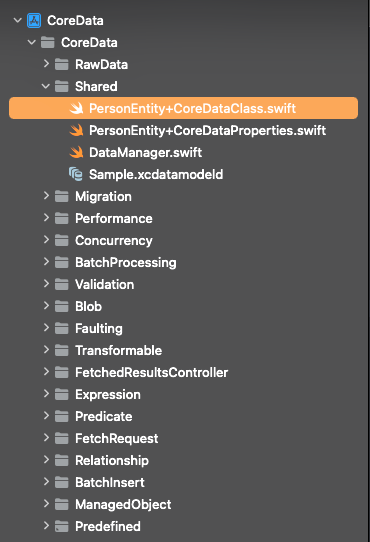Collapse the inner CoreData folder chevron

point(32,42)
